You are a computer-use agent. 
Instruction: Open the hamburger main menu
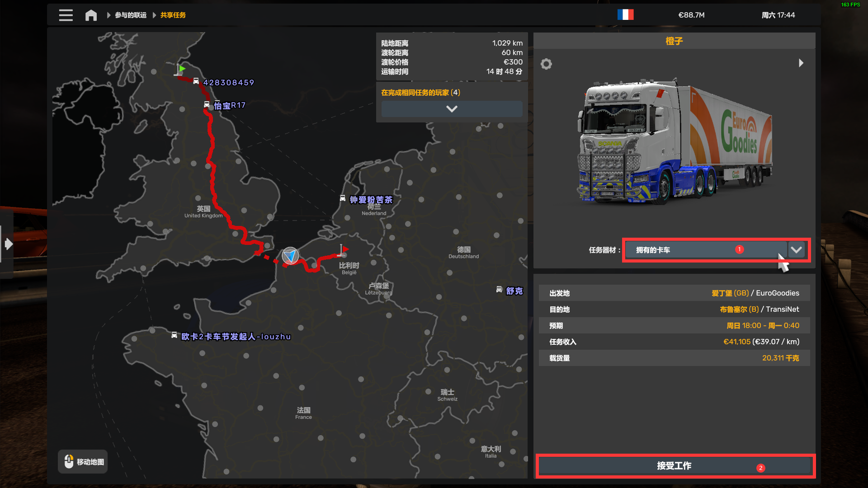[66, 15]
